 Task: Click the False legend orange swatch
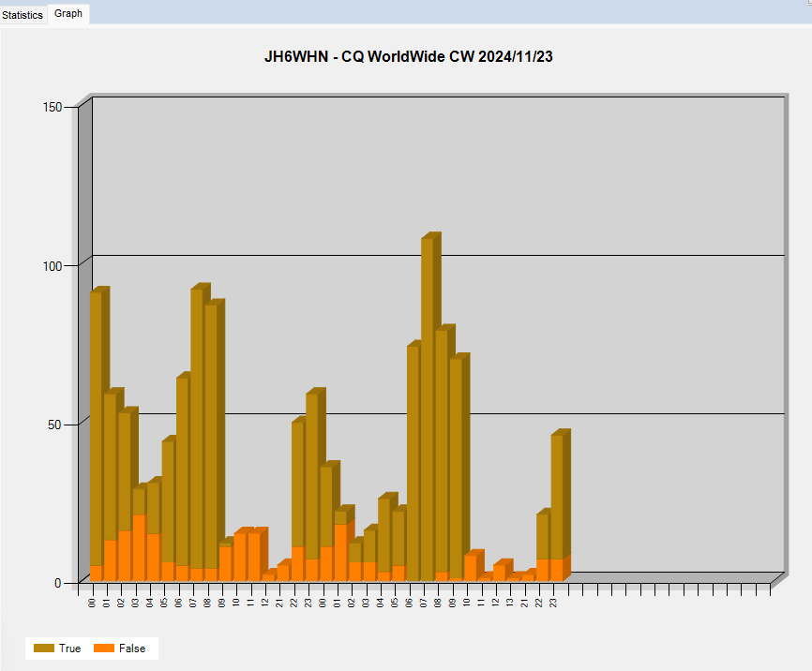click(x=104, y=649)
